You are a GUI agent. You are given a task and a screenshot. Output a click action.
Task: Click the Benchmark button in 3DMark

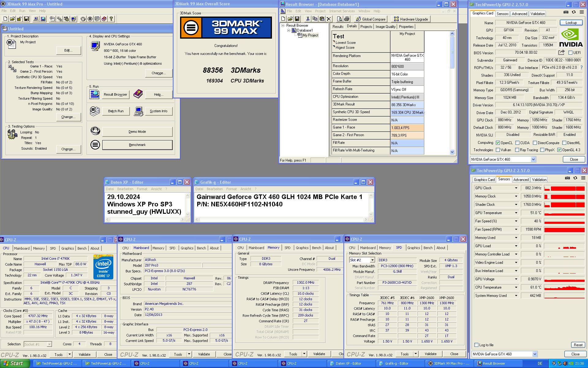coord(137,145)
